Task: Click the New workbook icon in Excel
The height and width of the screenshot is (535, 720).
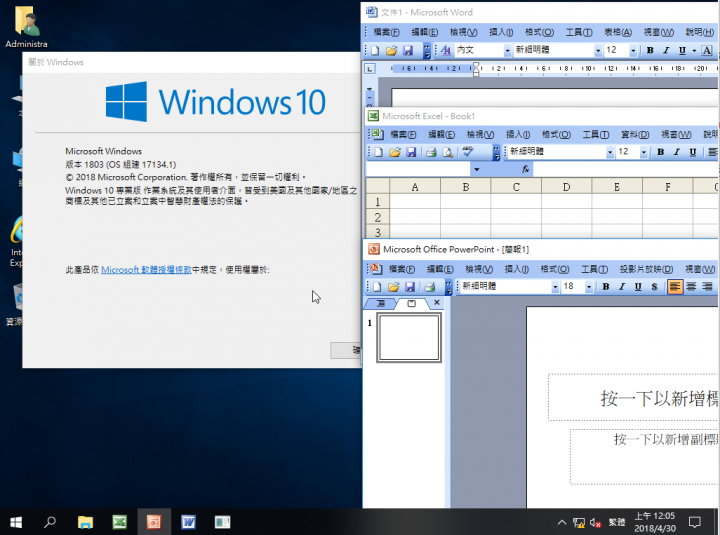Action: tap(378, 152)
